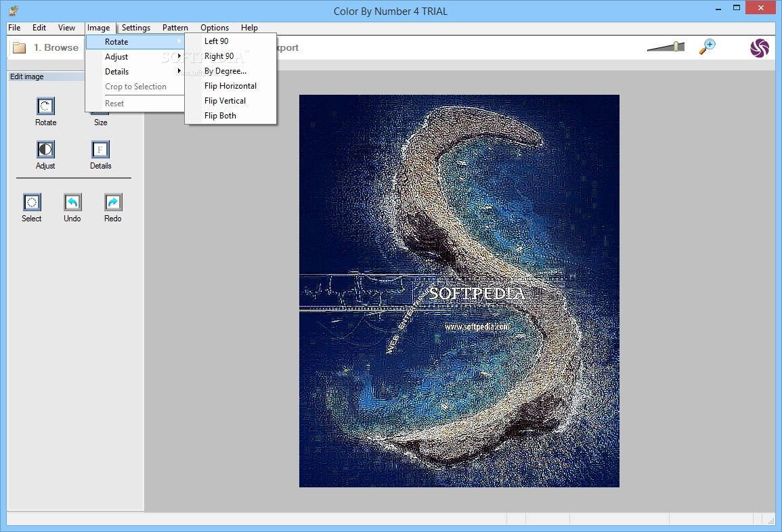Choose Left 90 rotation
Image resolution: width=782 pixels, height=532 pixels.
(x=230, y=41)
